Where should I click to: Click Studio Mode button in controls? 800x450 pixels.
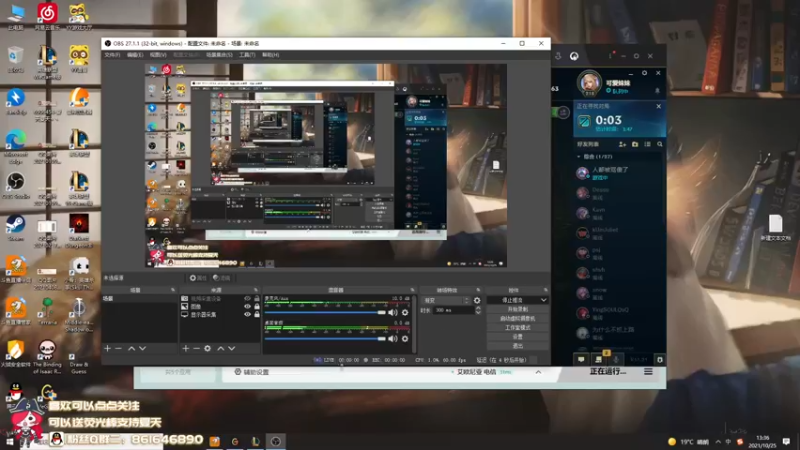point(517,328)
